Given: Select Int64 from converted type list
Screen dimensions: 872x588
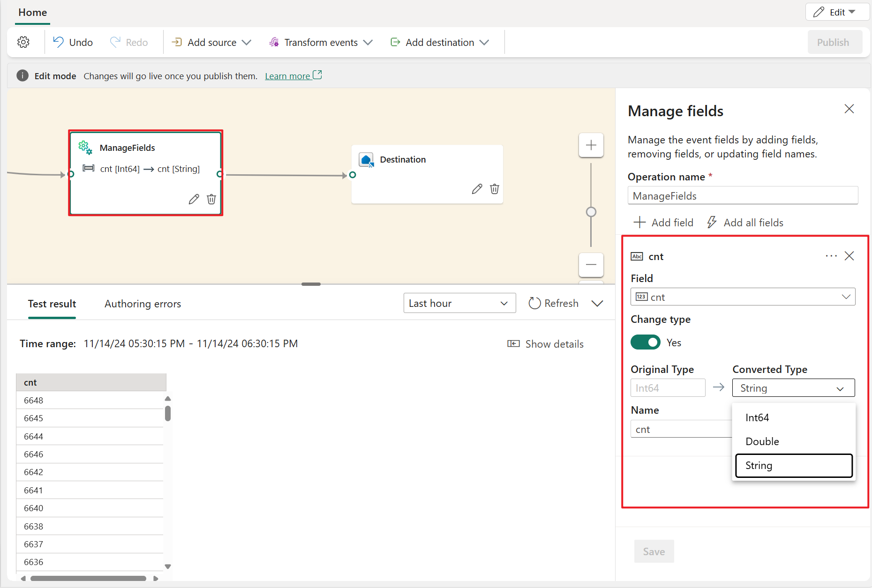Looking at the screenshot, I should (794, 417).
